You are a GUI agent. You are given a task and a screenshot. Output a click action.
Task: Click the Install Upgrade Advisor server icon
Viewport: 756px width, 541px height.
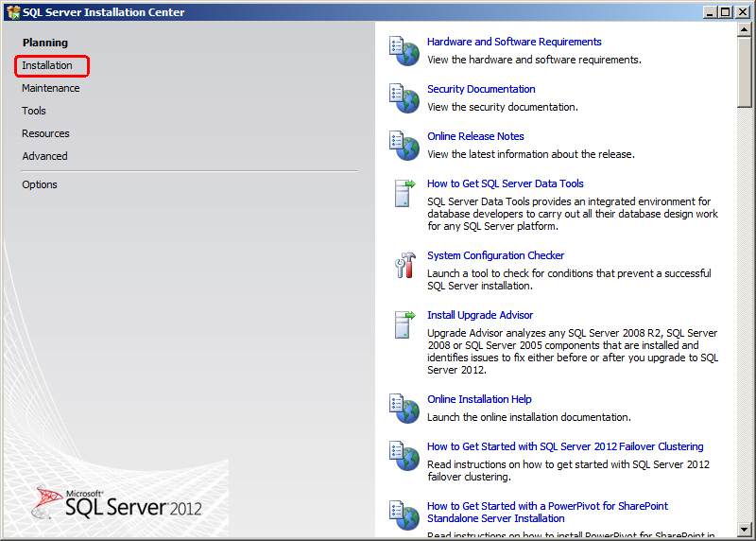click(x=405, y=324)
